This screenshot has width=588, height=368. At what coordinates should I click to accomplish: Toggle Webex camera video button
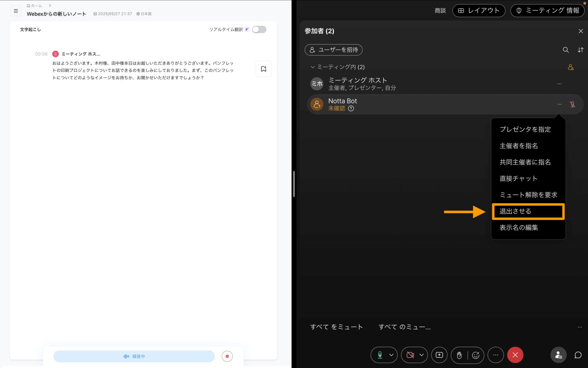410,355
